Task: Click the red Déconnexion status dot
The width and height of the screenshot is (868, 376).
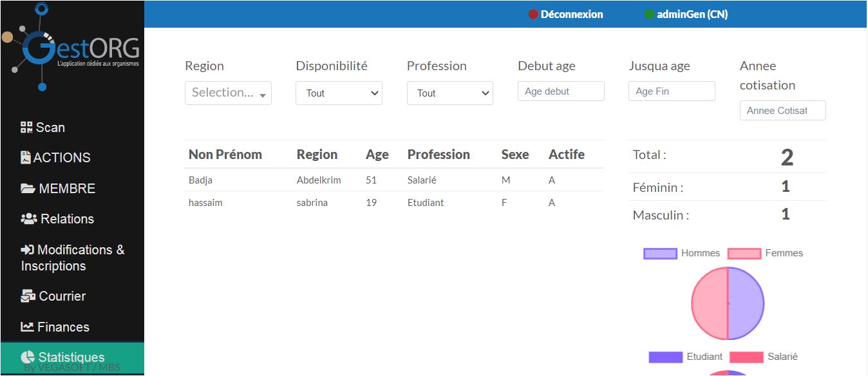Action: [533, 14]
